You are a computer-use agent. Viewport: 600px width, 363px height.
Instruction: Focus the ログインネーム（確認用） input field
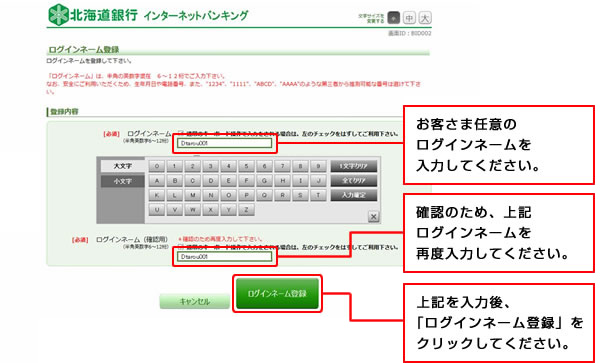point(224,257)
